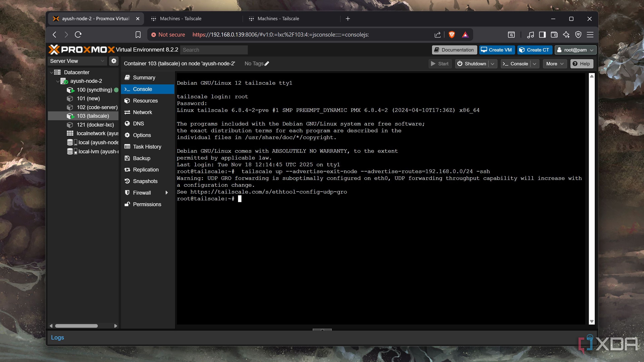Image resolution: width=644 pixels, height=362 pixels.
Task: Open the Summary panel
Action: coord(148,78)
